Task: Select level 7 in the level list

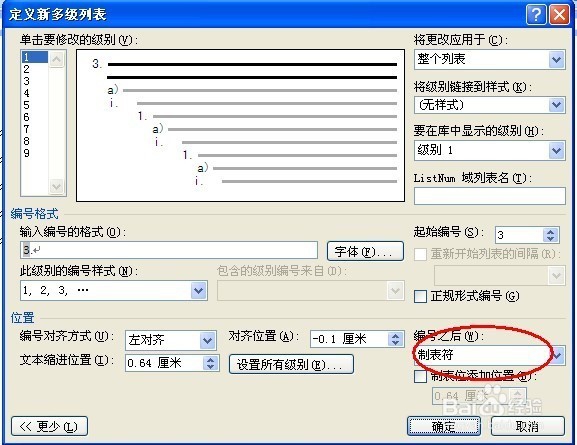Action: 35,130
